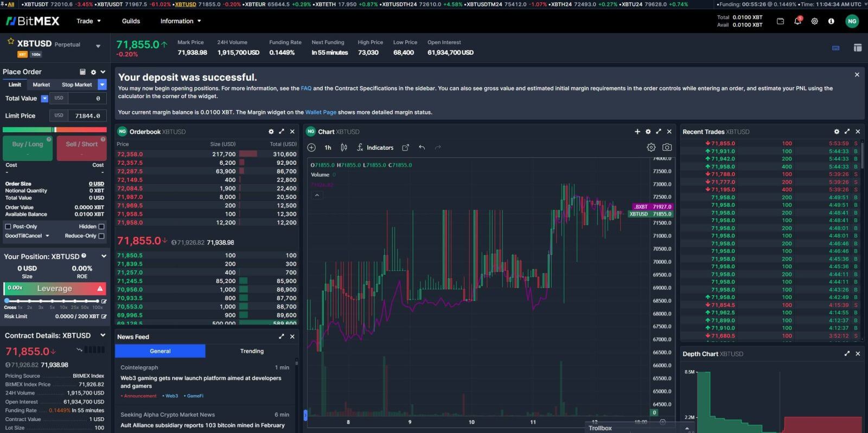Image resolution: width=868 pixels, height=433 pixels.
Task: Open the calculator in Place Order
Action: pos(82,72)
